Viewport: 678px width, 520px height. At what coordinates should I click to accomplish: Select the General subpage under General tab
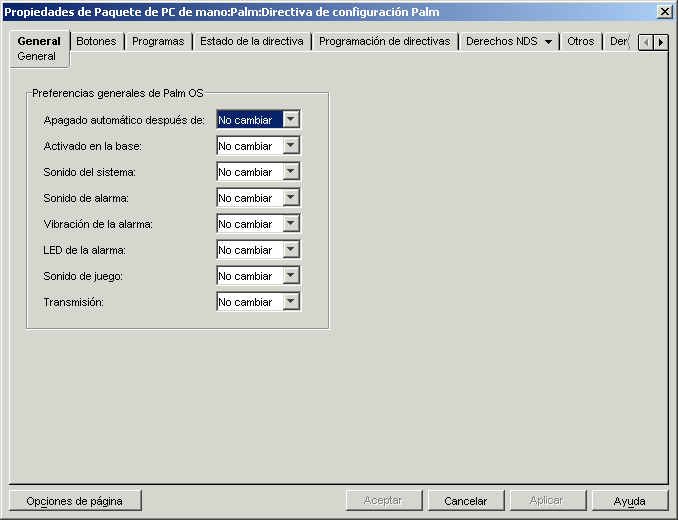[36, 57]
